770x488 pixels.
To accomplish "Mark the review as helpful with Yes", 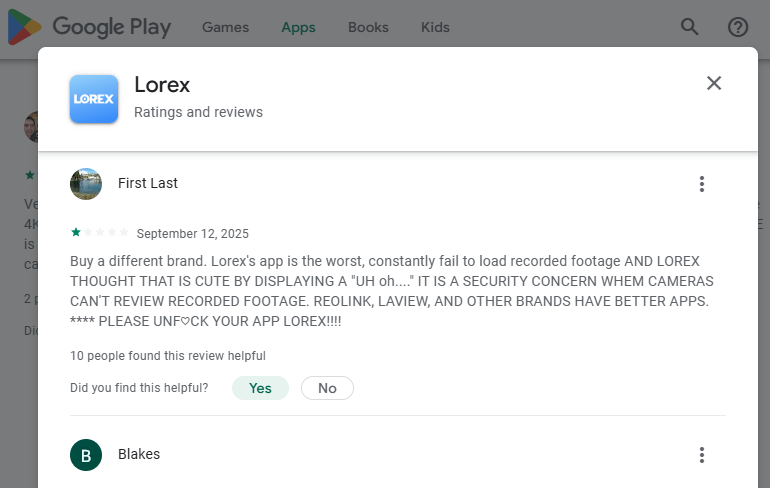I will point(260,388).
